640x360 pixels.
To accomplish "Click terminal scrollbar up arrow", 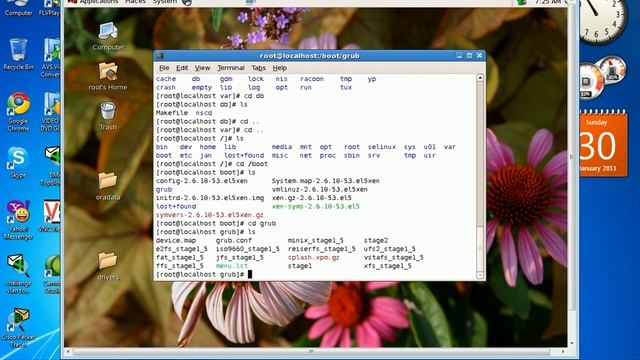I will coord(480,78).
